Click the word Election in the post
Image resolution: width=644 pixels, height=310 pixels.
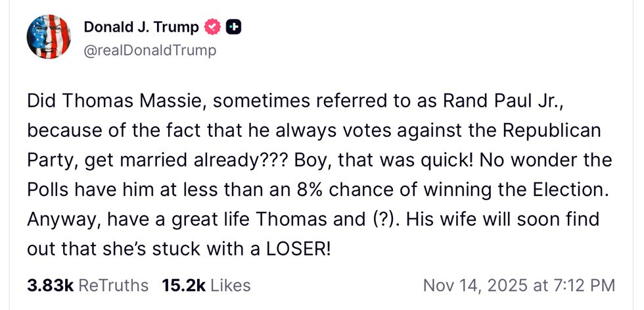570,189
